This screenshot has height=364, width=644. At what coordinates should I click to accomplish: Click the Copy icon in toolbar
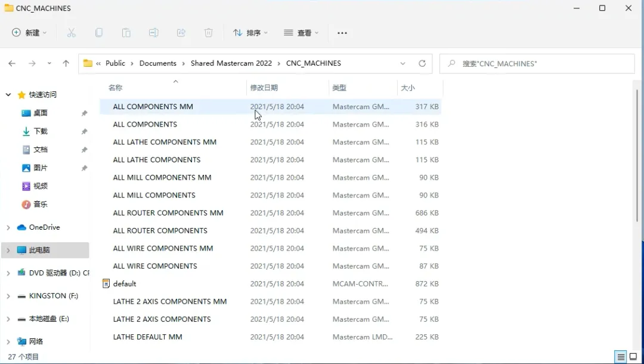99,33
